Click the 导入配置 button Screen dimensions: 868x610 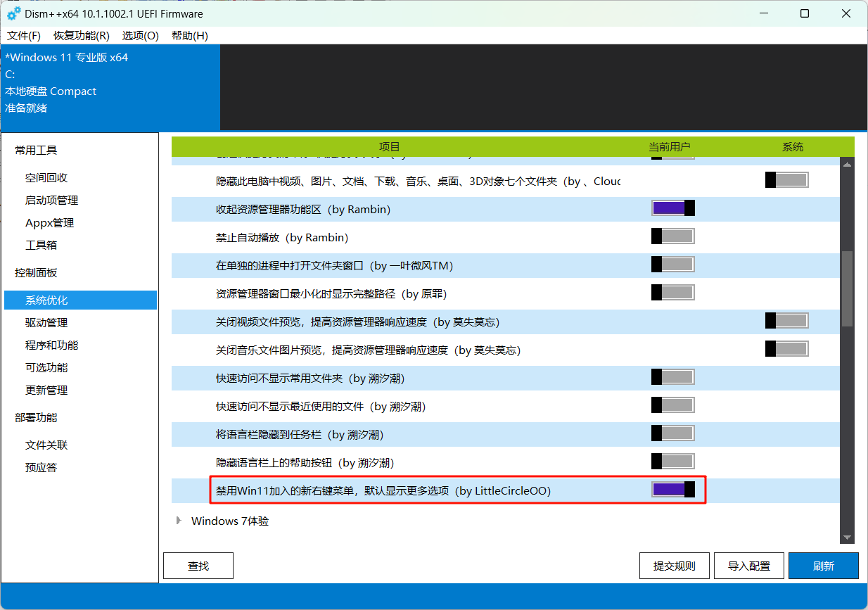(749, 566)
